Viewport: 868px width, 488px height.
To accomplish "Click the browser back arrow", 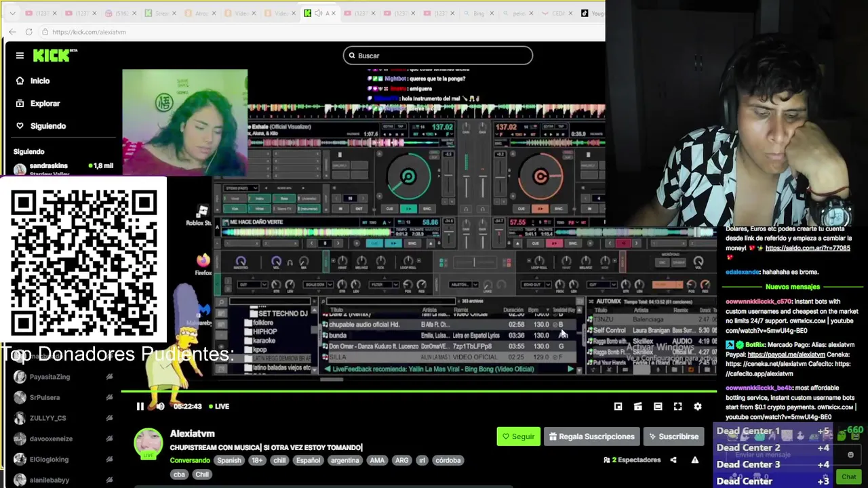I will (x=12, y=32).
